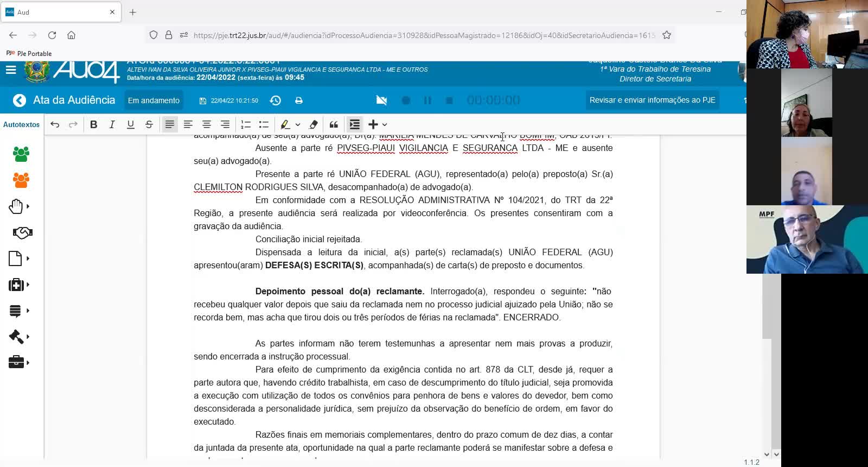Open the insert plus dropdown
The width and height of the screenshot is (868, 467).
click(x=378, y=125)
